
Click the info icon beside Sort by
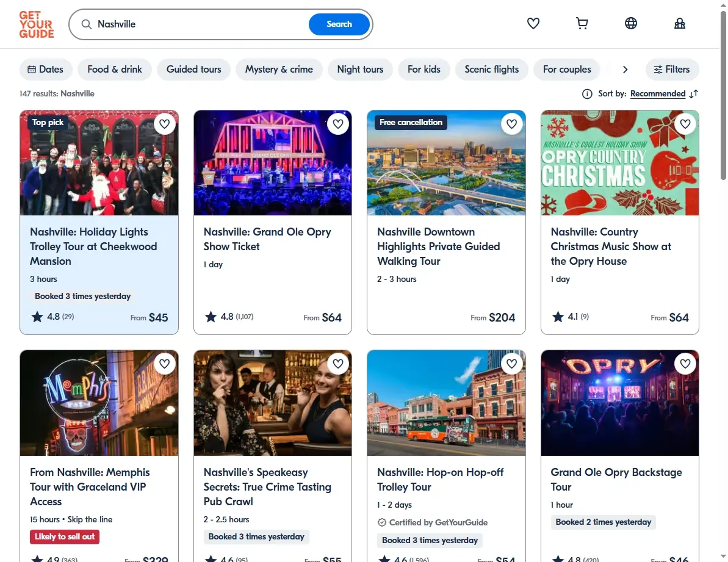587,94
